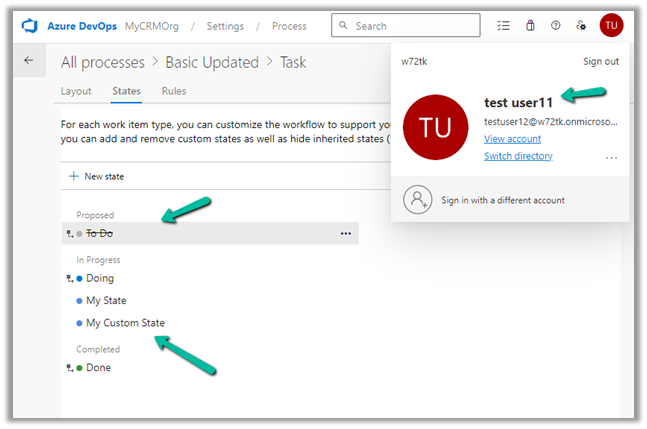
Task: Select the Done state
Action: click(x=98, y=368)
